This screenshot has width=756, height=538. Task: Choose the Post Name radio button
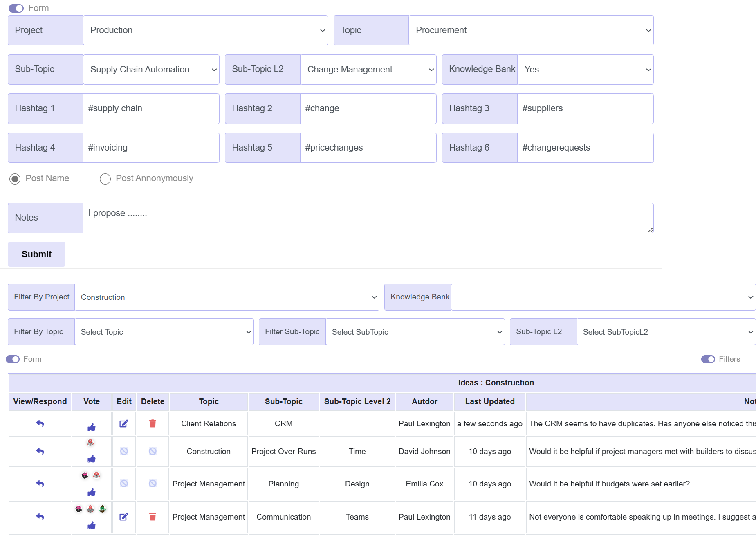pos(15,179)
